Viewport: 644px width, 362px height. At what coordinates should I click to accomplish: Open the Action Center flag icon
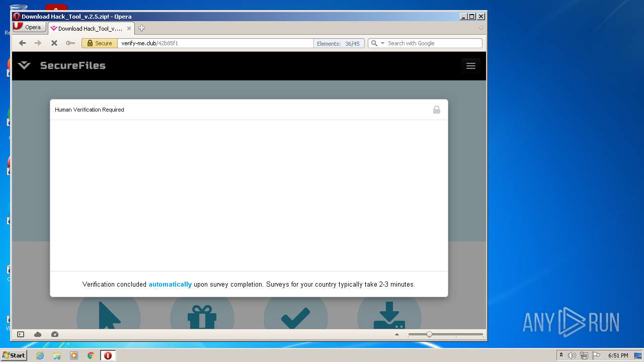[x=596, y=355]
